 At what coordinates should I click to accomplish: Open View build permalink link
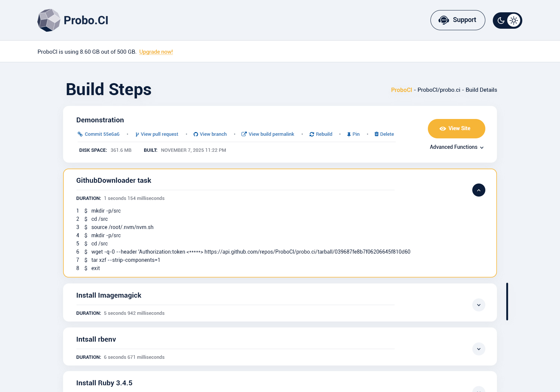tap(271, 134)
